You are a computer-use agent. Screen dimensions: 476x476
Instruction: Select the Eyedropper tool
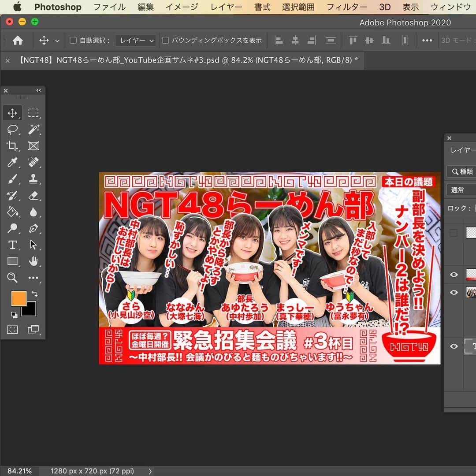click(12, 162)
